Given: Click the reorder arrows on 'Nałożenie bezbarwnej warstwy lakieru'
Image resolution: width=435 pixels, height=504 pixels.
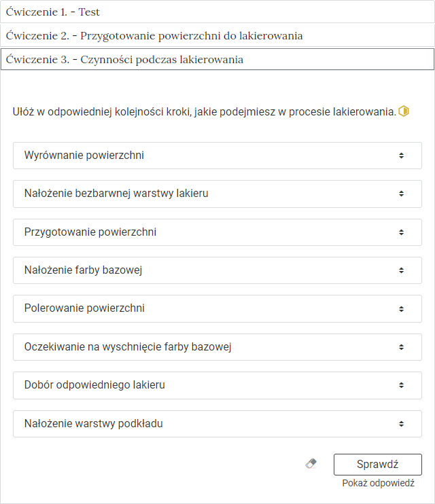Looking at the screenshot, I should point(402,194).
